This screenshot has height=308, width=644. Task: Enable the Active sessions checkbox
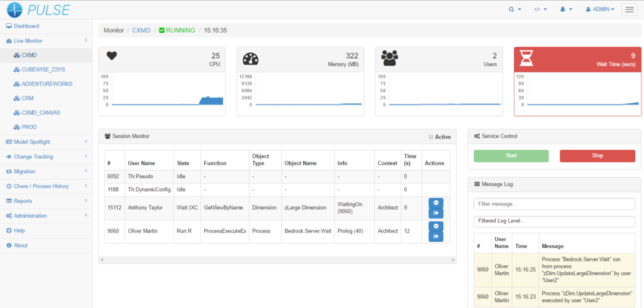point(431,137)
